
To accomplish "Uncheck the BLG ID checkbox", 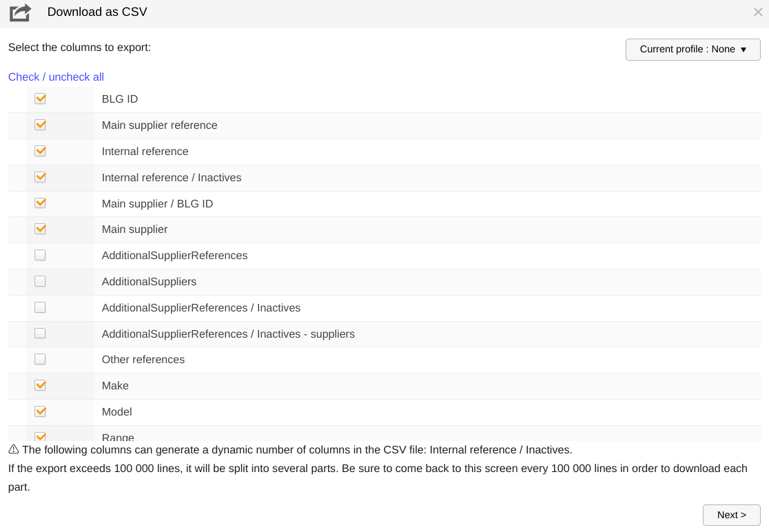I will pos(40,99).
